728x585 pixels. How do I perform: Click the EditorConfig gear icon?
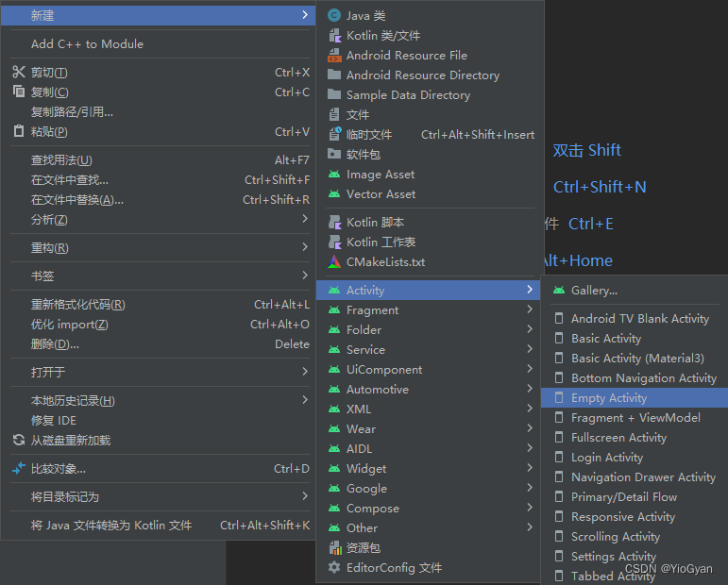[334, 567]
